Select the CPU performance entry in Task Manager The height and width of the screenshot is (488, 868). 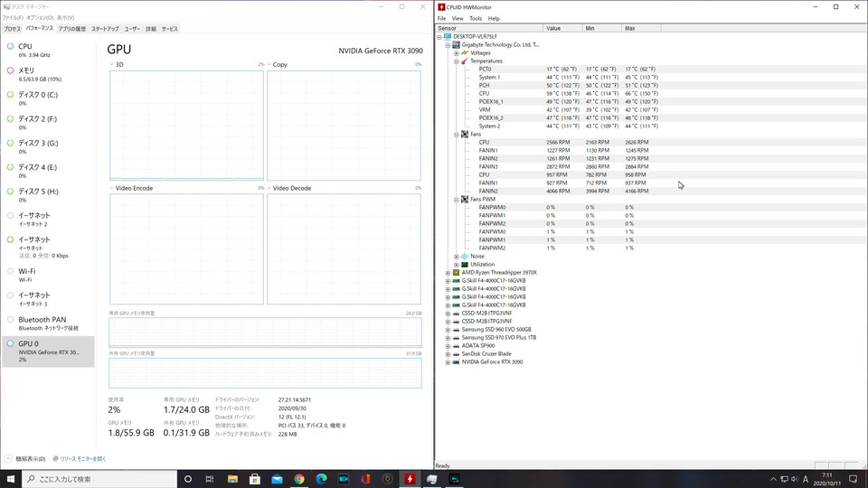tap(48, 51)
